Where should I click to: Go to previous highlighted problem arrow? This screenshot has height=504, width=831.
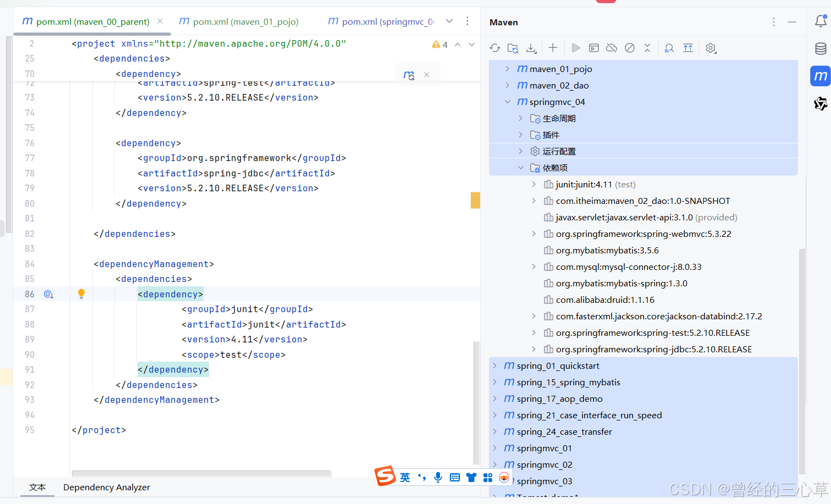458,45
